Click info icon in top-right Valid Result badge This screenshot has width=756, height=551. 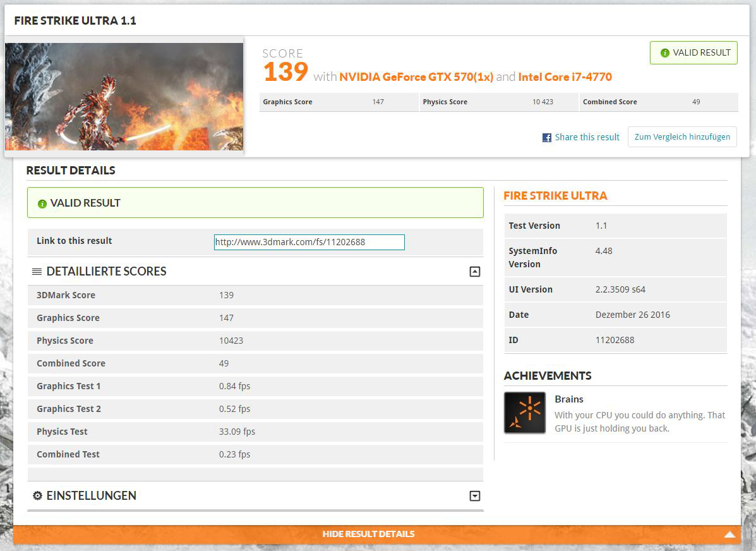coord(664,53)
